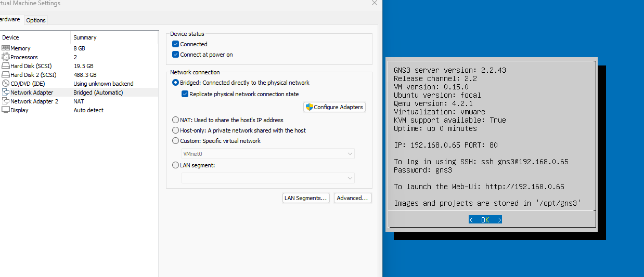The height and width of the screenshot is (277, 644).
Task: Disable Replicate physical network connection state
Action: [x=185, y=94]
